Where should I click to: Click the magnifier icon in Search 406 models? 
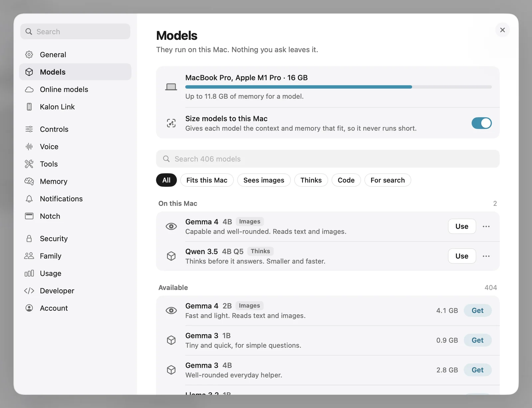166,159
